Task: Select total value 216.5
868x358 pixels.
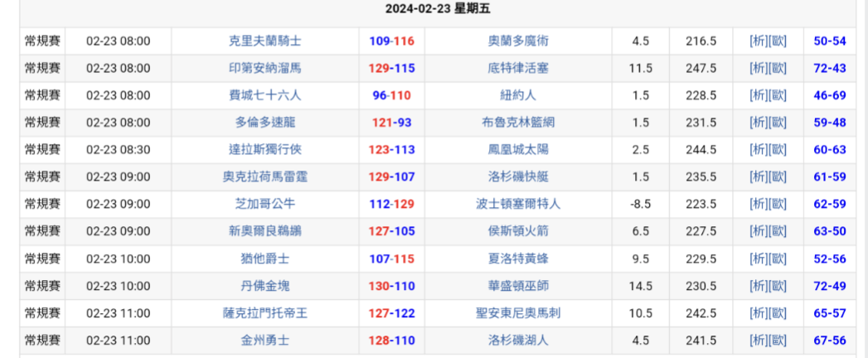Action: (701, 41)
